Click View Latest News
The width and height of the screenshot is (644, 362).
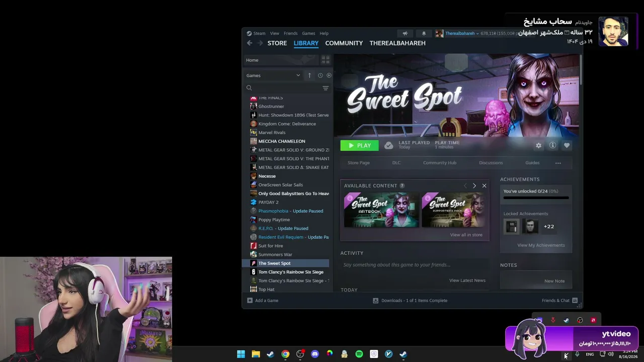(467, 281)
